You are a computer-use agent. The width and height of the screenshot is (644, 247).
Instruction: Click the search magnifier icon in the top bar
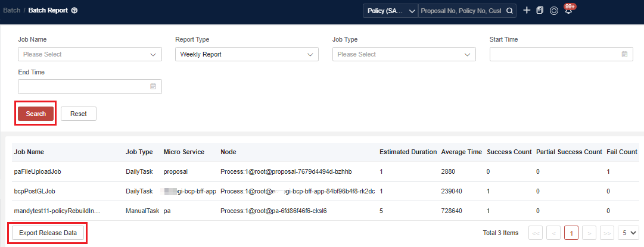pos(509,11)
